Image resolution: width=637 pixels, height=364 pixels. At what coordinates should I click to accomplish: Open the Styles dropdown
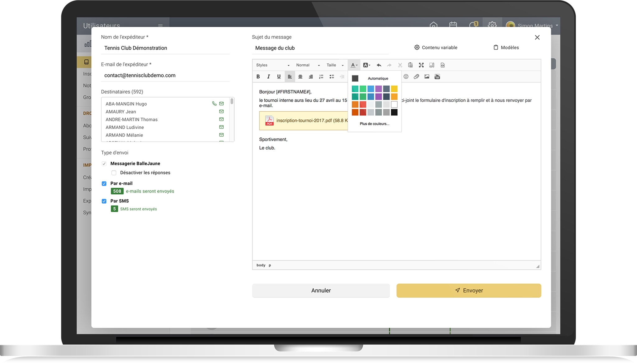click(272, 65)
